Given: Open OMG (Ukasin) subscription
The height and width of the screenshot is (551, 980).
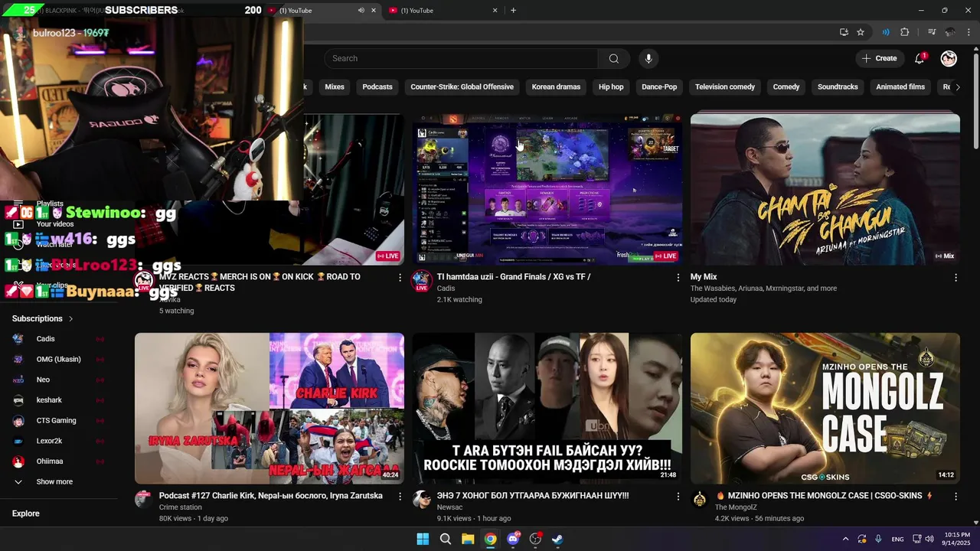Looking at the screenshot, I should [60, 360].
